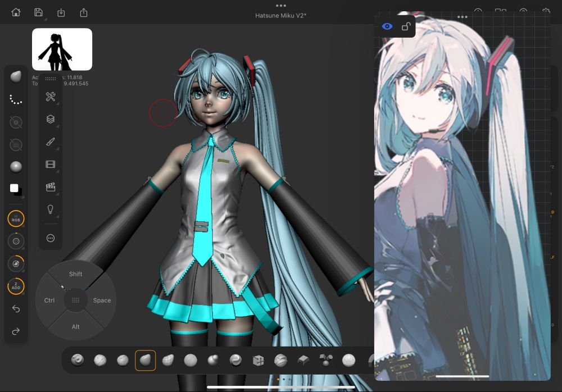Open reference image three-dot options
The width and height of the screenshot is (562, 392).
pyautogui.click(x=463, y=17)
